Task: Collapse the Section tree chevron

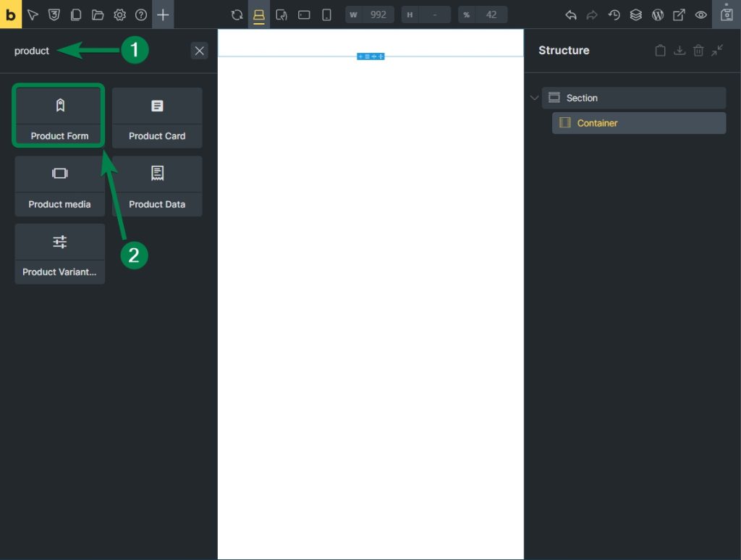Action: tap(535, 98)
